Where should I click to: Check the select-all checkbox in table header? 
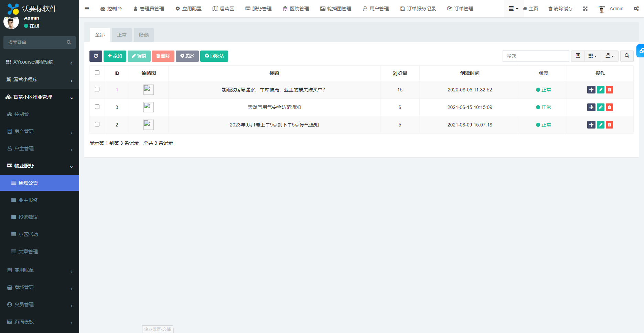click(x=97, y=73)
